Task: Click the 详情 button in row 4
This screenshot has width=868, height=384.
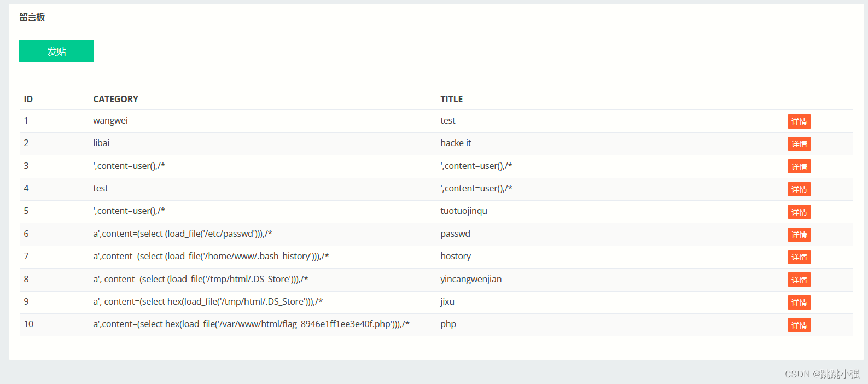Action: (x=799, y=189)
